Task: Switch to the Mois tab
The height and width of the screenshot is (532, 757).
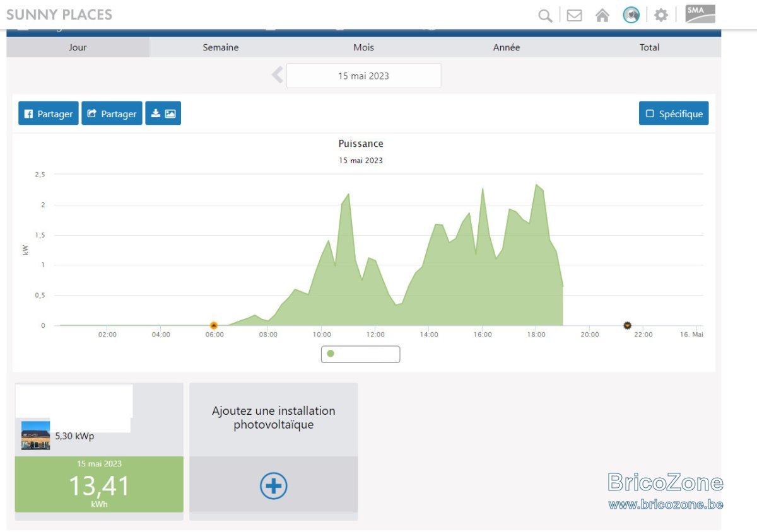Action: click(x=363, y=47)
